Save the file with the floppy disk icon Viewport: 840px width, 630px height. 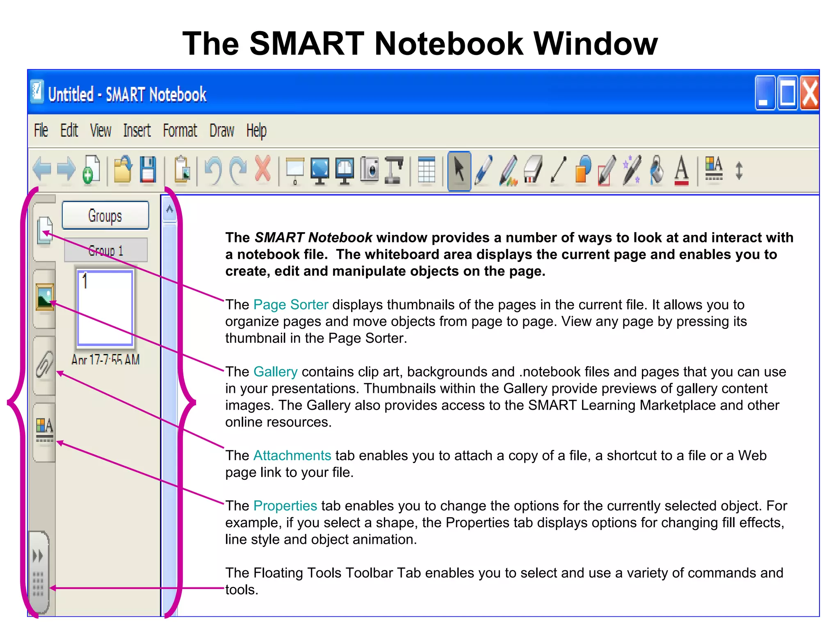148,169
